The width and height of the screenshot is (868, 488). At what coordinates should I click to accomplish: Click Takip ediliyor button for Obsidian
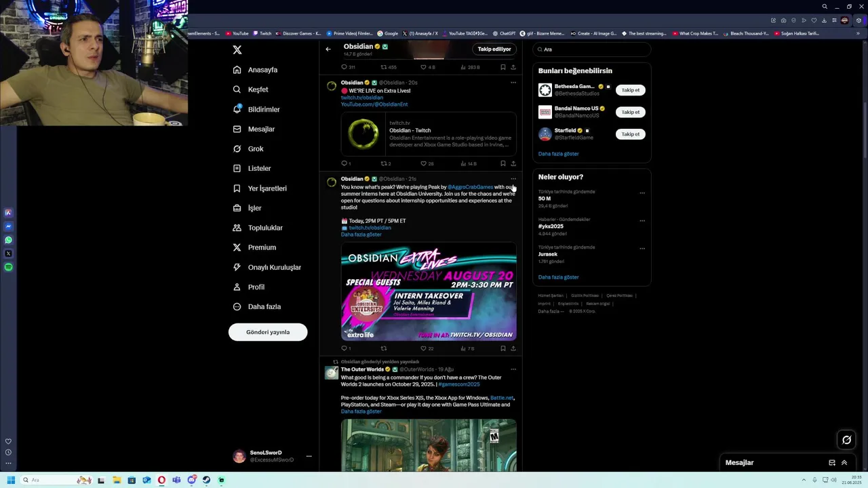tap(494, 49)
